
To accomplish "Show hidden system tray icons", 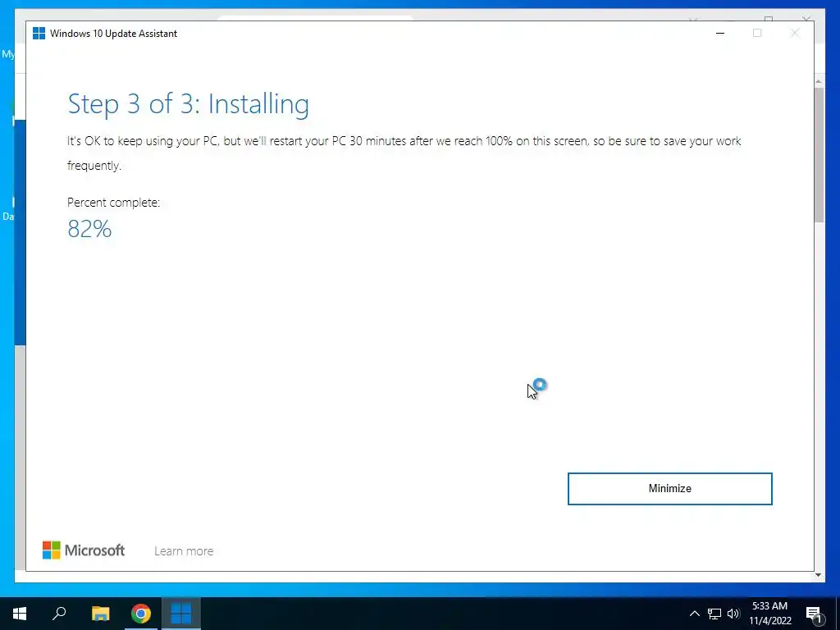I will pyautogui.click(x=694, y=614).
